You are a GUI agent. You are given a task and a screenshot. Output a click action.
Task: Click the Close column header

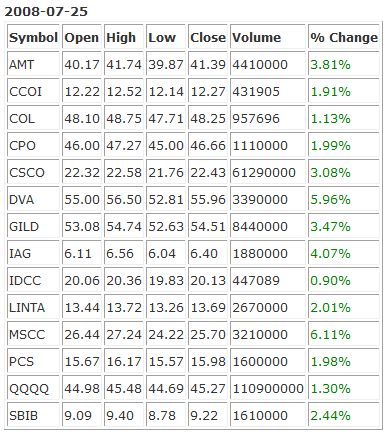tap(208, 38)
